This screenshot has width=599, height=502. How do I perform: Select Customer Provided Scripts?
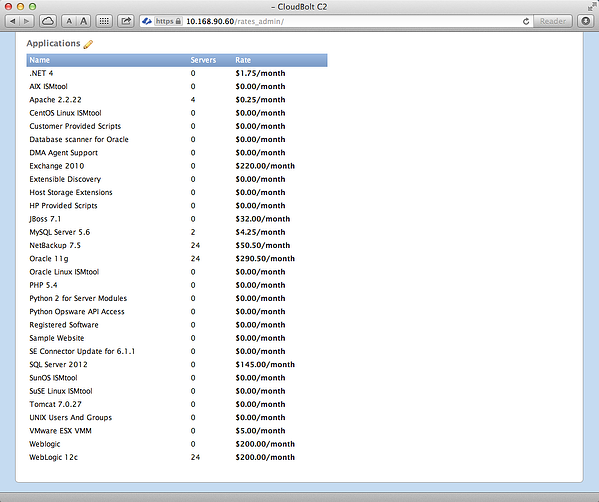[75, 126]
